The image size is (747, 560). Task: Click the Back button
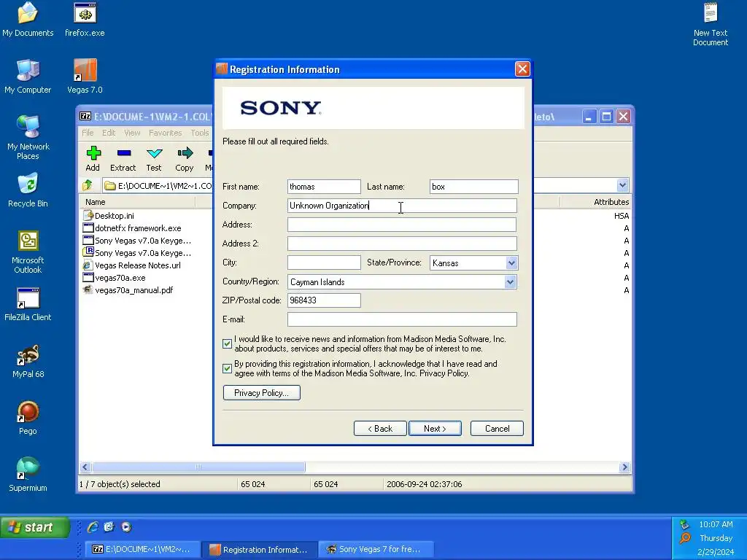pyautogui.click(x=380, y=429)
